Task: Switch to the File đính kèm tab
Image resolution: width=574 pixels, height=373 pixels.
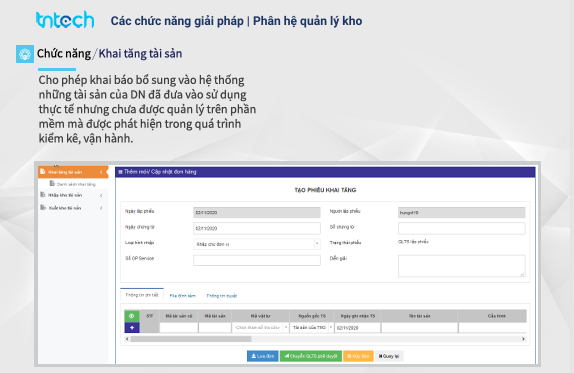Action: click(x=182, y=296)
